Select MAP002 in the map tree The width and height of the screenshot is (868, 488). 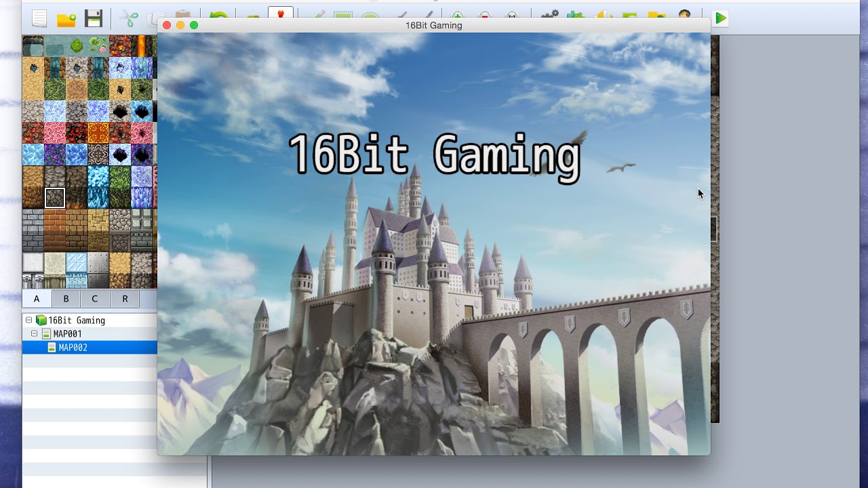[90, 348]
